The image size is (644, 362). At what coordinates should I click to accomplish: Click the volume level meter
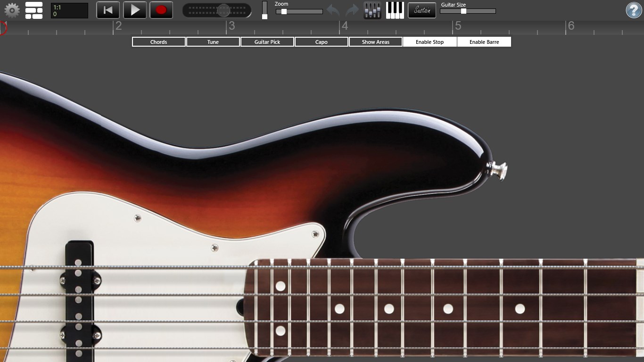[x=264, y=10]
